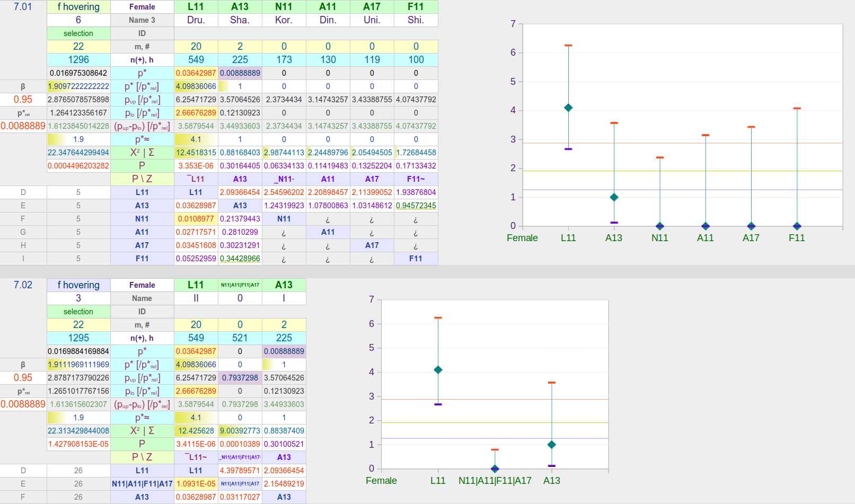Select the 'Kor.' name cell
This screenshot has height=504, width=855.
point(284,20)
